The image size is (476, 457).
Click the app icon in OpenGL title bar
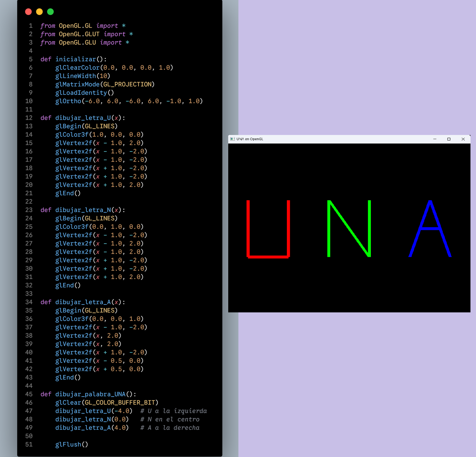coord(232,139)
